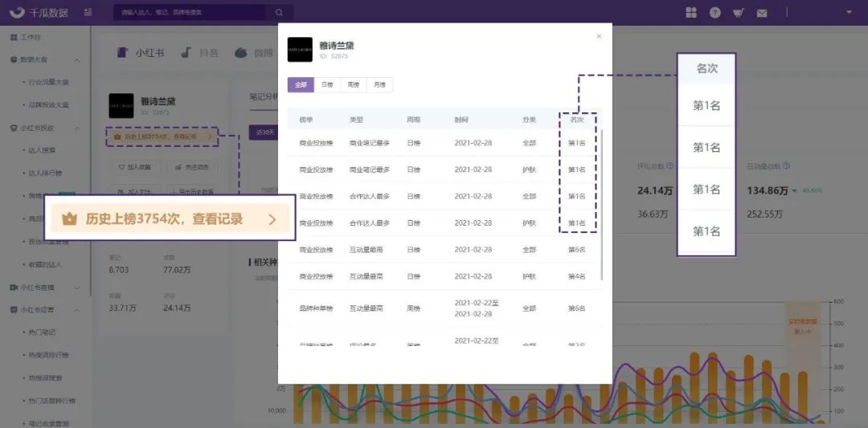The image size is (868, 428).
Task: Click the help icon beside 互动量总数
Action: (786, 166)
